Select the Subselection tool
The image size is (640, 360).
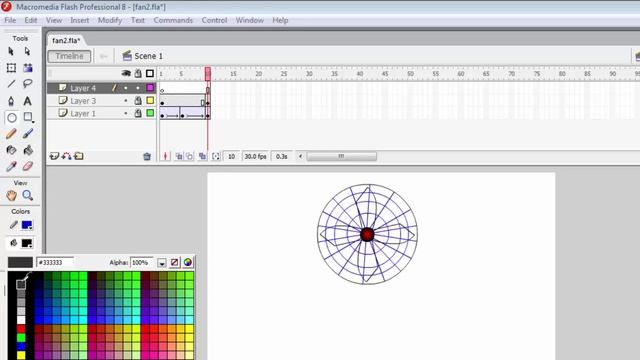tap(27, 51)
